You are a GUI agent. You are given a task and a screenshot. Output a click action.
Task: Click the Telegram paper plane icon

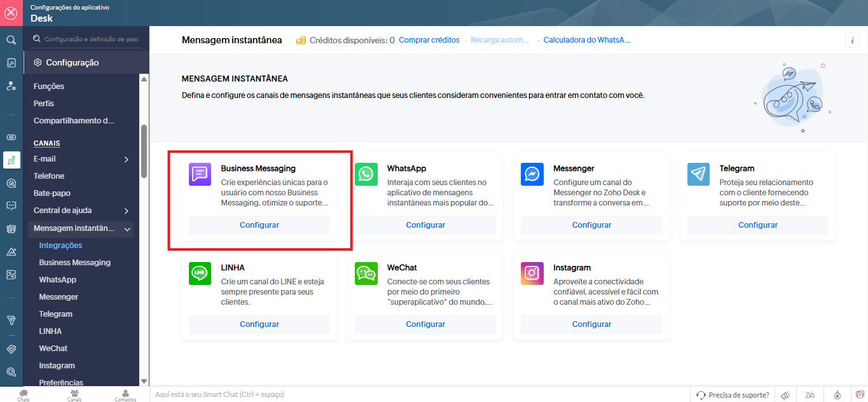[x=698, y=174]
